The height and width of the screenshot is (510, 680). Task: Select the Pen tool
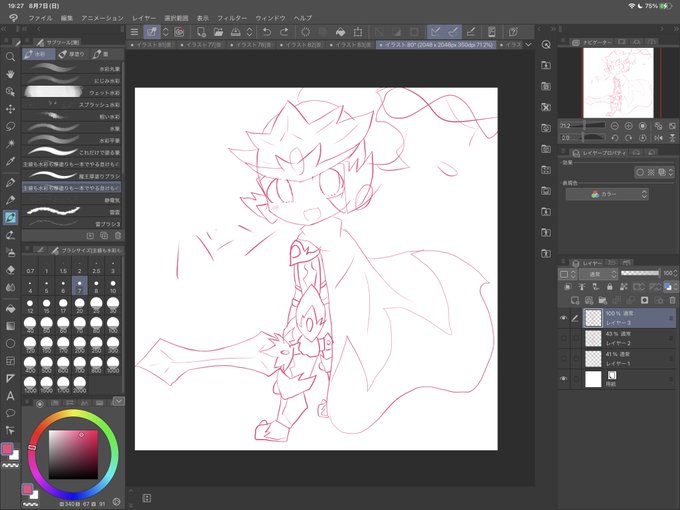click(x=10, y=183)
